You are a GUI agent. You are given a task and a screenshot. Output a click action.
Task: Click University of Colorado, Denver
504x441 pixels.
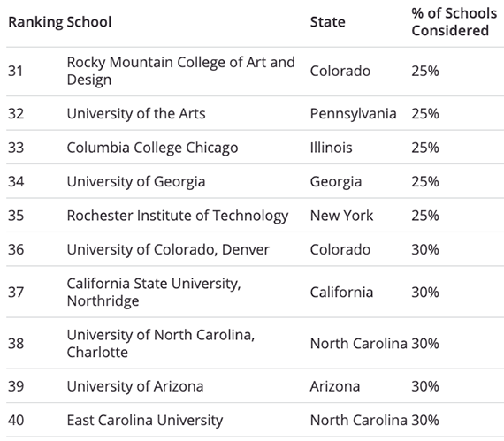(168, 249)
